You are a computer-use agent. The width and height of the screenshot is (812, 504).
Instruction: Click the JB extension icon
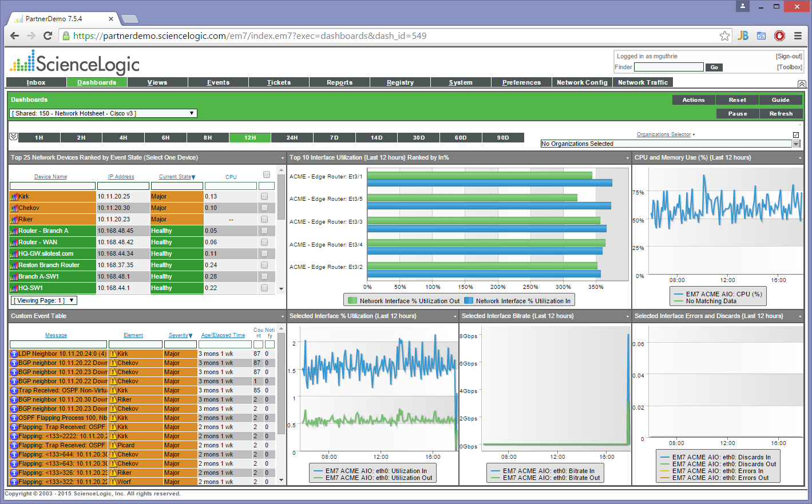tap(743, 36)
